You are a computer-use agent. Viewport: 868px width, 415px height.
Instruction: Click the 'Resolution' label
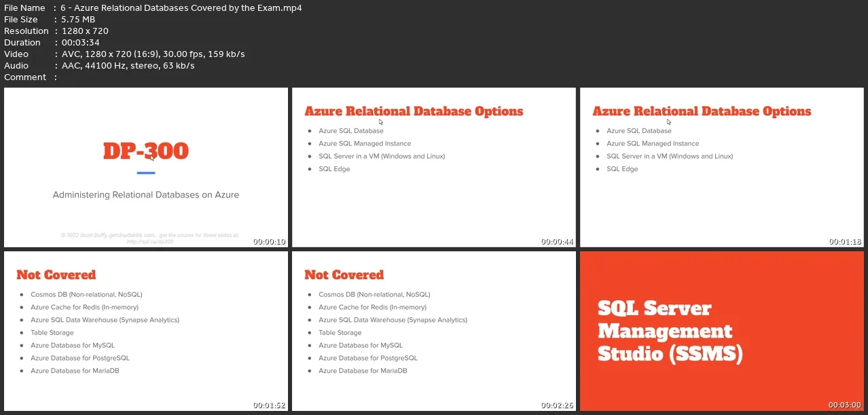pyautogui.click(x=26, y=31)
